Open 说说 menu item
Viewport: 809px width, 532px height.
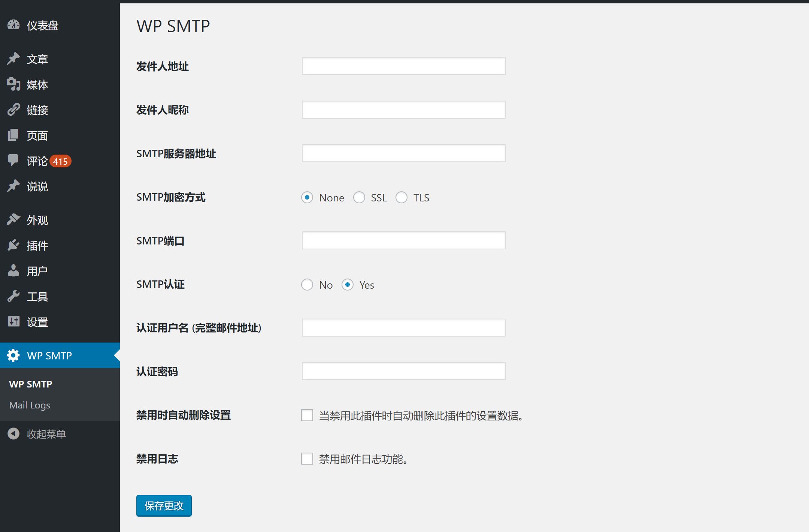tap(60, 186)
